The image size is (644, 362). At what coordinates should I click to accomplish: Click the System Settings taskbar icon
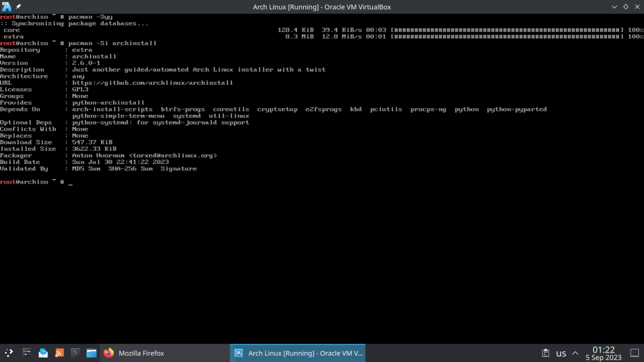(x=26, y=353)
